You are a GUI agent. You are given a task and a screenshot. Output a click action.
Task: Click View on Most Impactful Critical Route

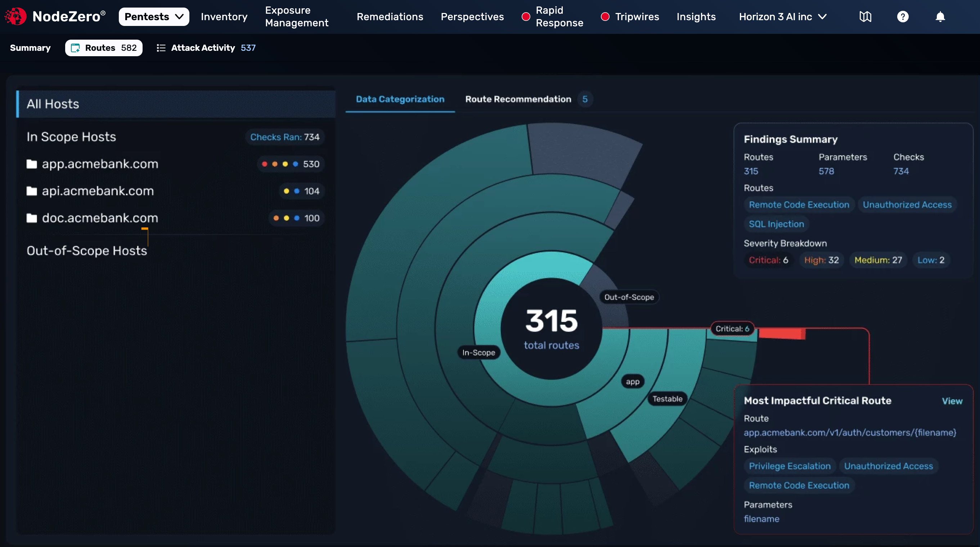point(952,401)
